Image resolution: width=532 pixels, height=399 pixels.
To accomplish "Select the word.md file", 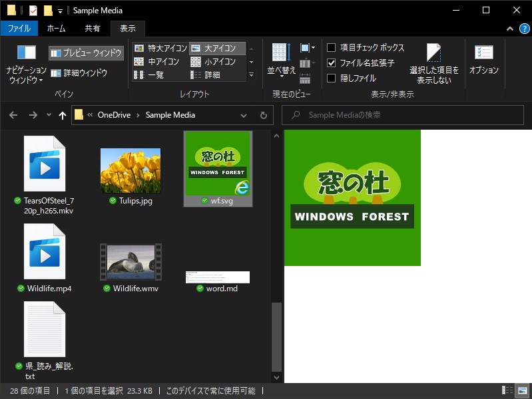I will 218,281.
